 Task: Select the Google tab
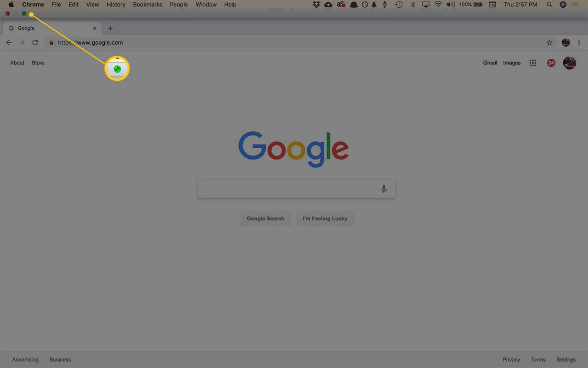coord(52,28)
